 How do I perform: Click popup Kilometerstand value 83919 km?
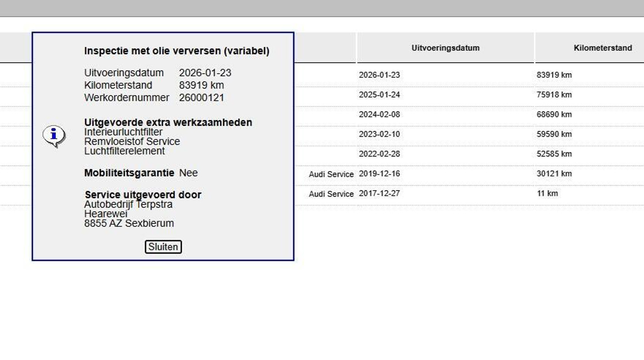coord(201,85)
